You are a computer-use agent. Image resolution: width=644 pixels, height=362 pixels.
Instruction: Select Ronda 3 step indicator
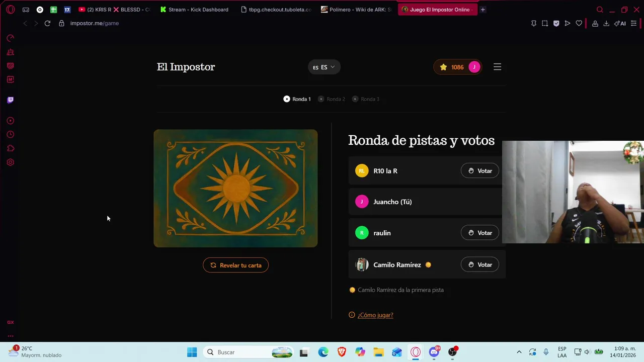click(x=366, y=99)
